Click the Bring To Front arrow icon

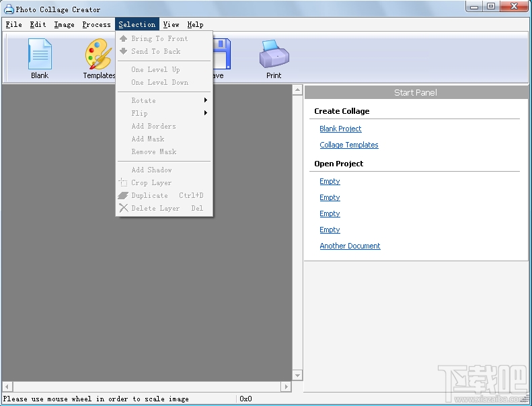click(x=124, y=38)
